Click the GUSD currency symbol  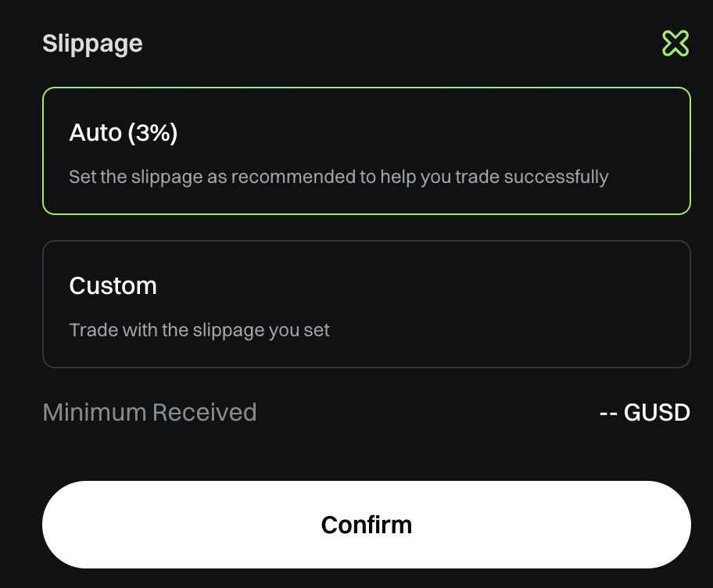point(657,412)
